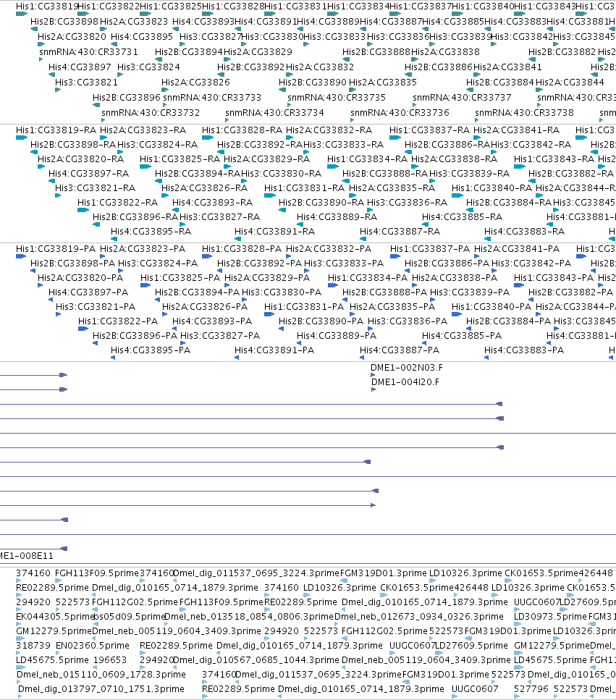Select the Dmel_neb_015110_0609_1728.3prime label

101,674
